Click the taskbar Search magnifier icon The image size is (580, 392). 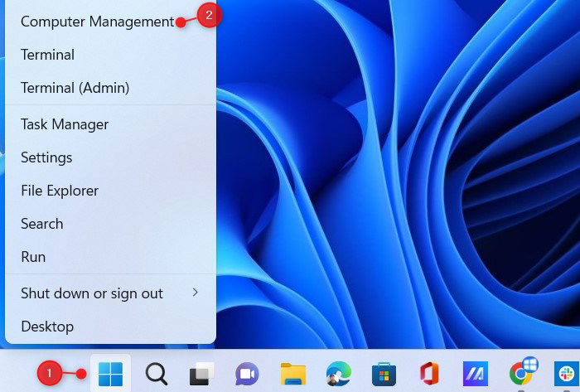point(156,374)
